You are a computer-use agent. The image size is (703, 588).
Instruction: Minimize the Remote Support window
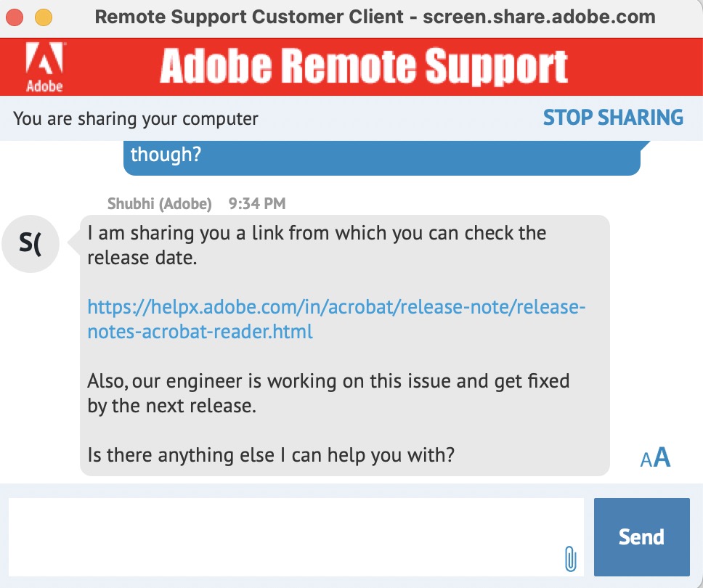pyautogui.click(x=44, y=16)
